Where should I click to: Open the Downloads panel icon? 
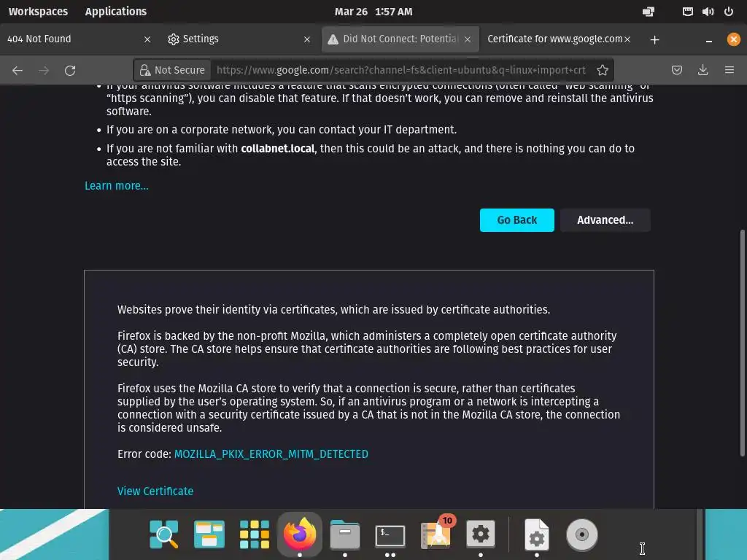[x=703, y=70]
